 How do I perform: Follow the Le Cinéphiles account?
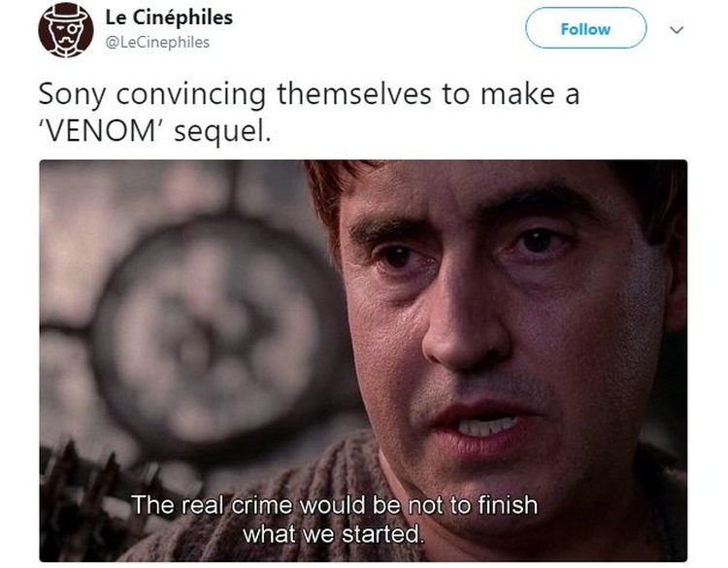pos(585,28)
